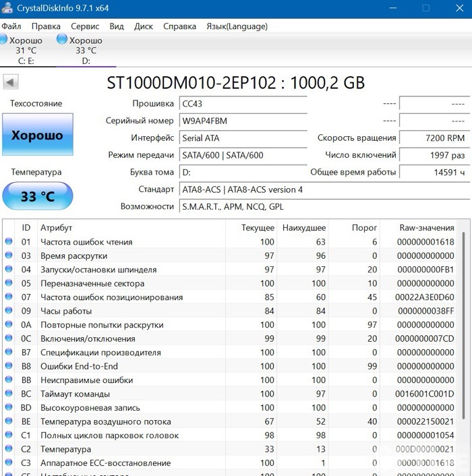Open the Файл menu
Image resolution: width=472 pixels, height=476 pixels.
11,26
